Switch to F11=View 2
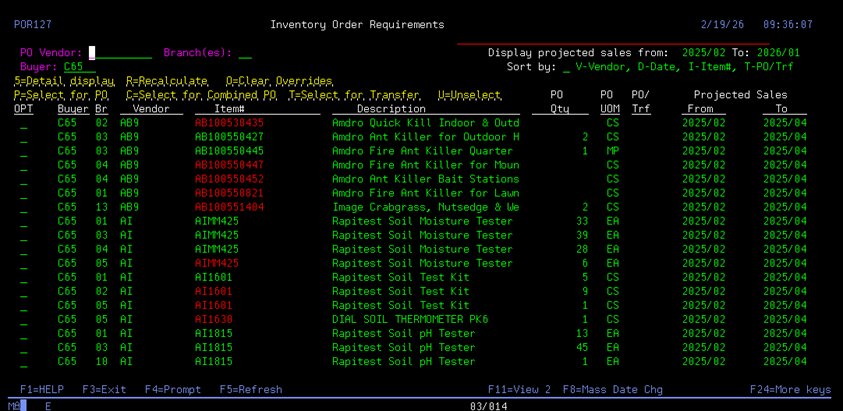Viewport: 843px width, 411px height. [x=520, y=389]
